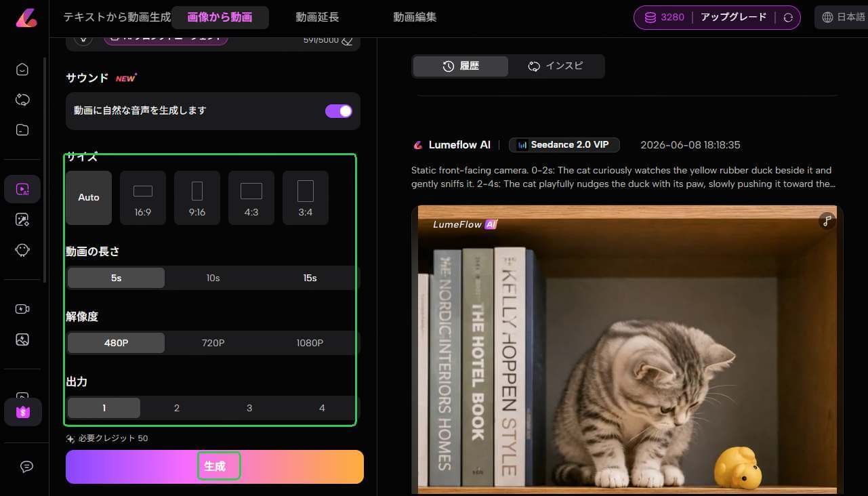This screenshot has width=868, height=496.
Task: Open the 日本語 language dropdown
Action: (x=841, y=18)
